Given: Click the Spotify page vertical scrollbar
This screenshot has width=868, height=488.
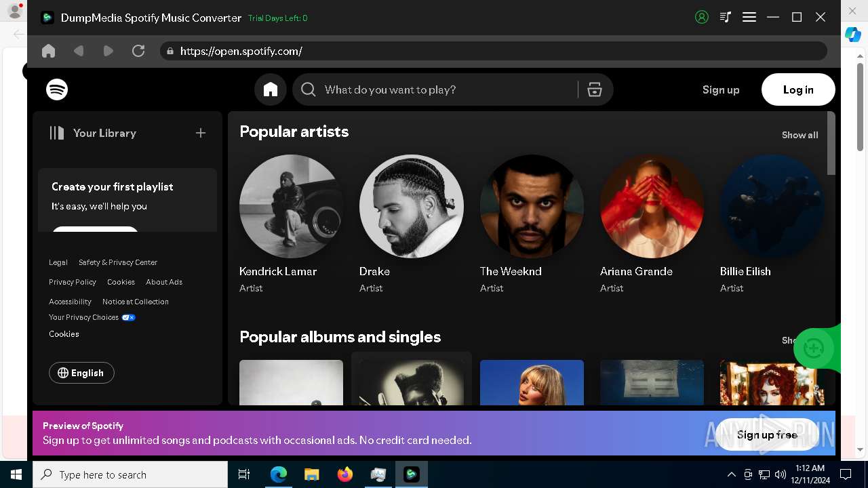Looking at the screenshot, I should point(831,144).
